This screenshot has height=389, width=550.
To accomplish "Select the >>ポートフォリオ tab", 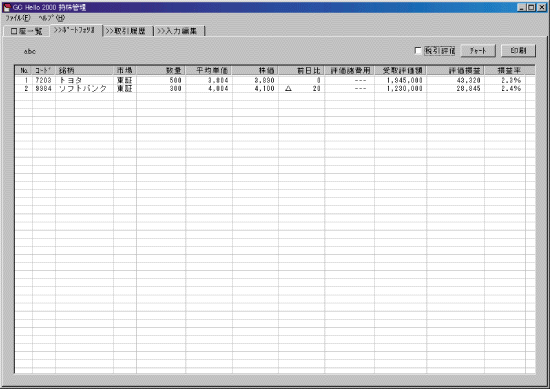I will click(x=76, y=30).
